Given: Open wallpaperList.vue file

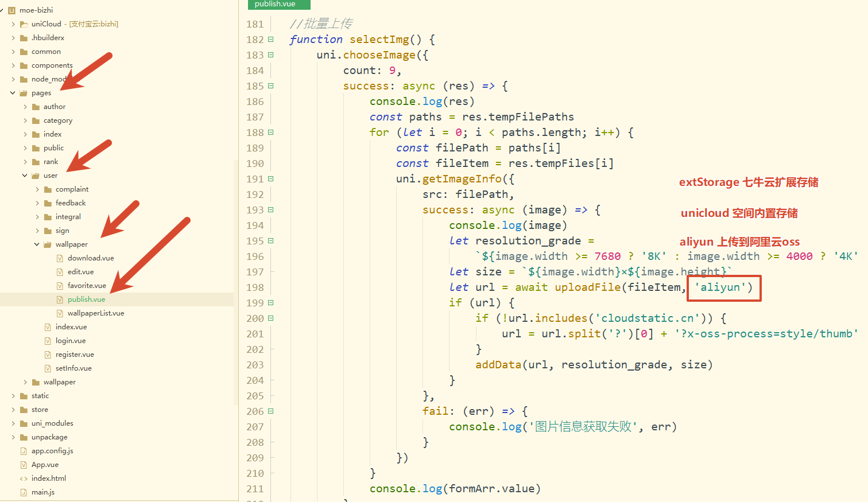Looking at the screenshot, I should coord(95,313).
